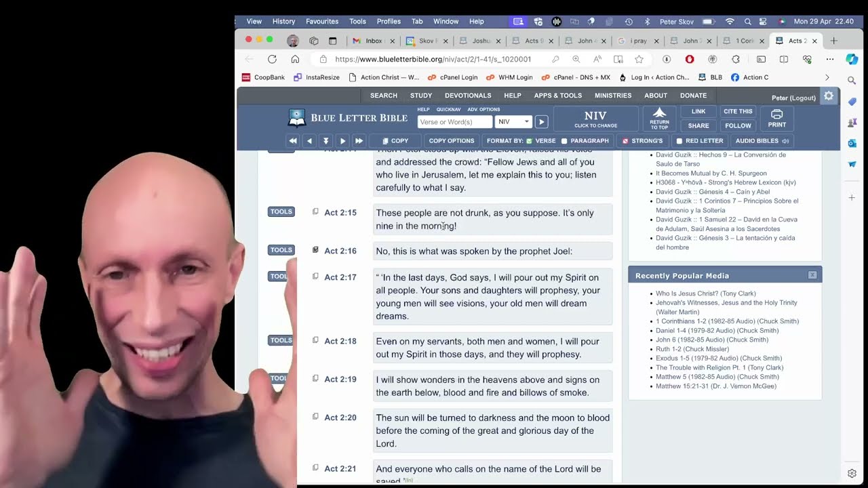Expand Tools for Act 2:16
The width and height of the screenshot is (868, 488).
coord(281,250)
